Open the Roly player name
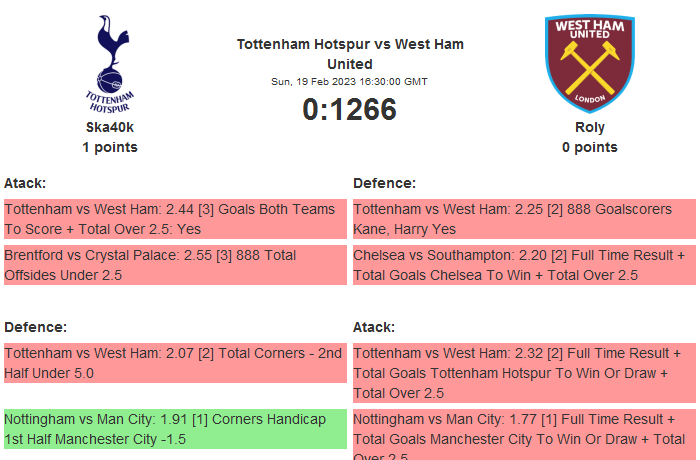 pyautogui.click(x=590, y=127)
